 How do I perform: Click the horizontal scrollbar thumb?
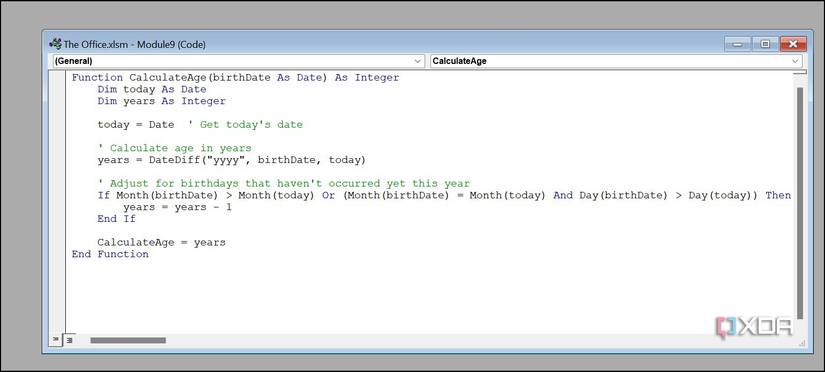coord(128,340)
